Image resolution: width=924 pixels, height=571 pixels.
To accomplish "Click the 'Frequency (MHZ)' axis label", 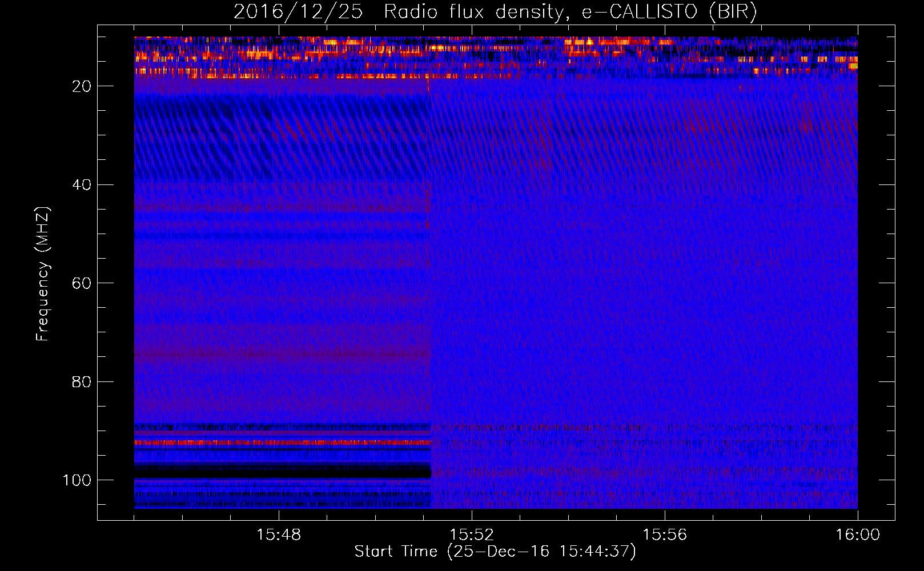I will pos(43,274).
